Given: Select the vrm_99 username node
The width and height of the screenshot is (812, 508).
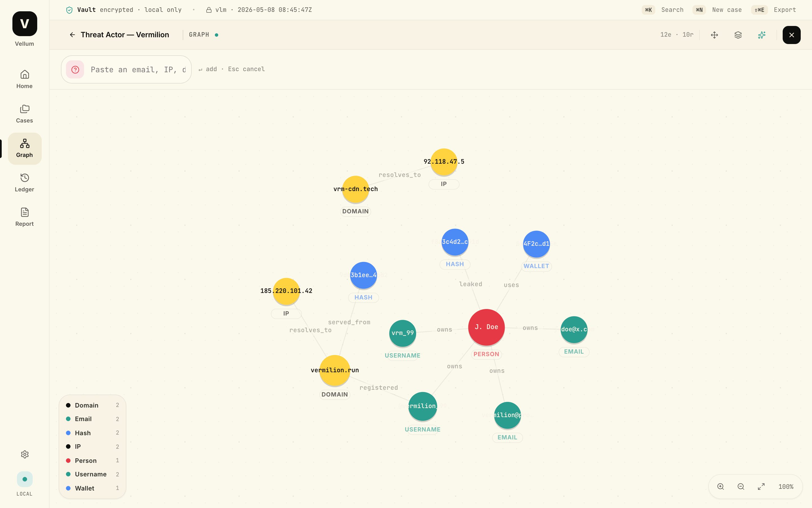Looking at the screenshot, I should coord(403,333).
